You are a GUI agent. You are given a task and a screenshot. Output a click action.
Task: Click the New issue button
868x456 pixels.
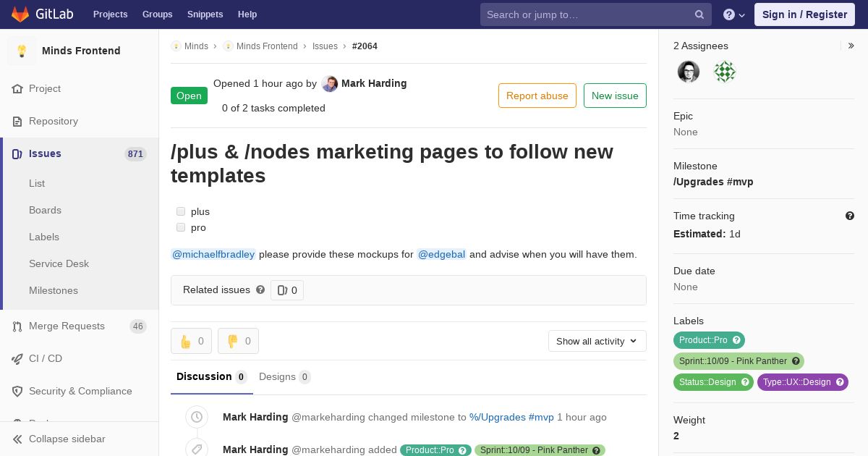(615, 96)
